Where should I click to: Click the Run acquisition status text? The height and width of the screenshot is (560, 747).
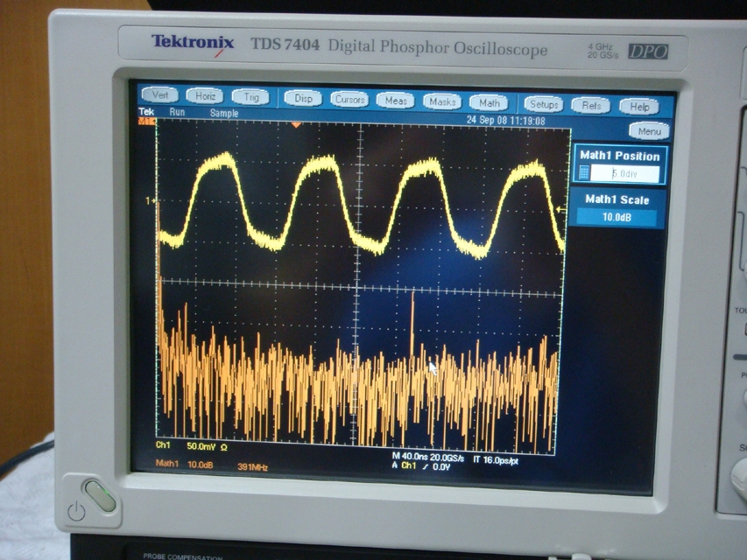coord(177,112)
